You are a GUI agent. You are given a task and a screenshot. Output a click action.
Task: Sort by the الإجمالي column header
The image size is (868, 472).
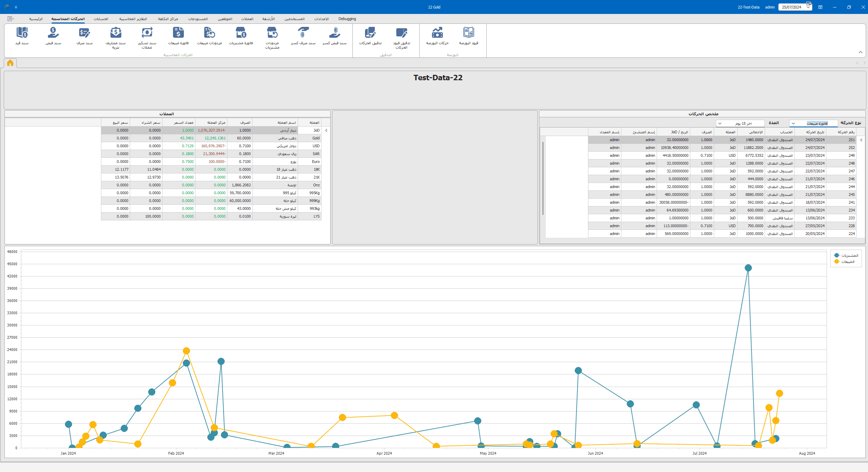click(751, 132)
